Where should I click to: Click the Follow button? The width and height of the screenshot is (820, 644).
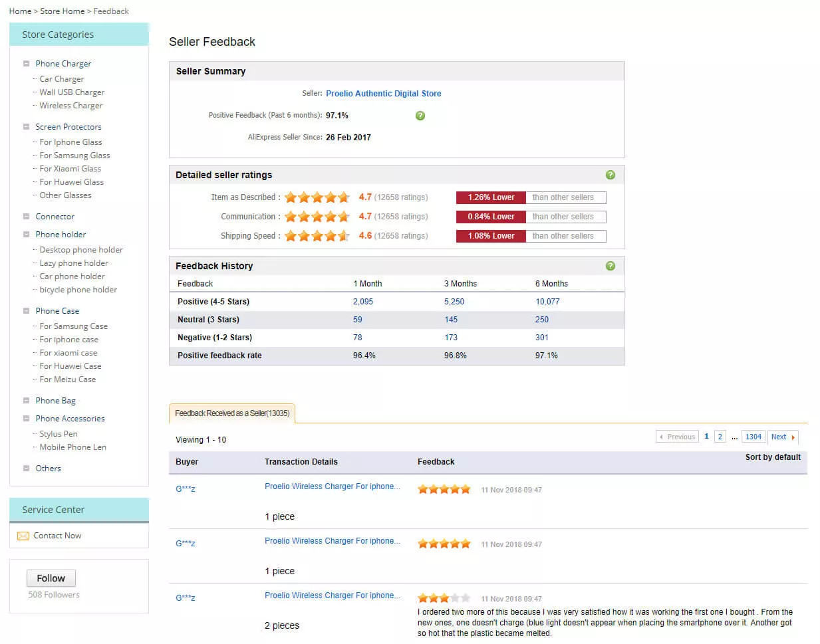51,578
